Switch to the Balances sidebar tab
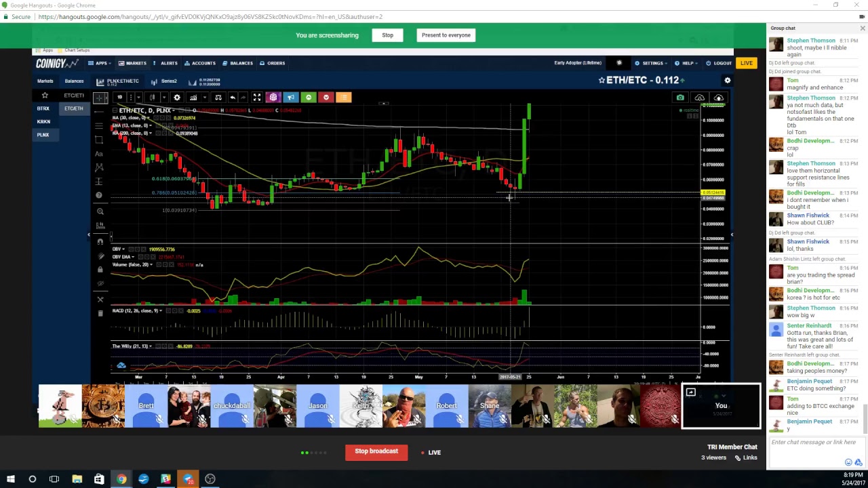Image resolution: width=868 pixels, height=488 pixels. coord(74,81)
